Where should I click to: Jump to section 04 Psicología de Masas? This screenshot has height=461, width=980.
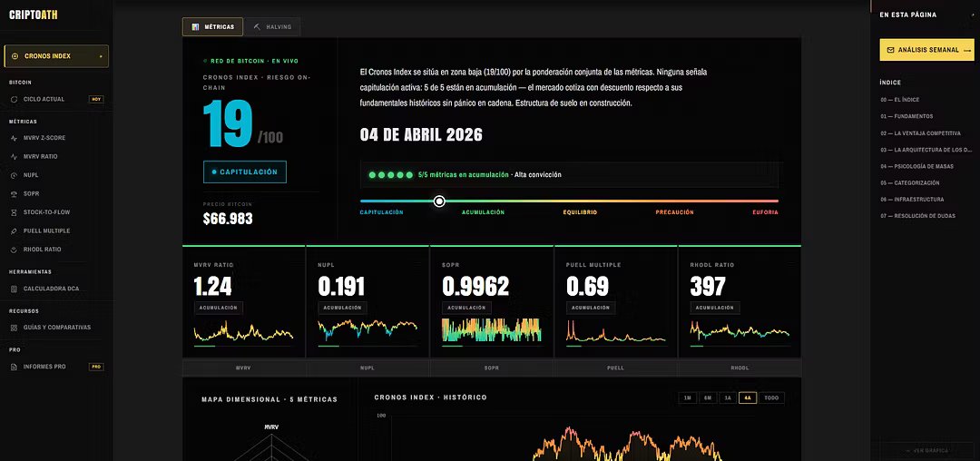click(x=918, y=166)
